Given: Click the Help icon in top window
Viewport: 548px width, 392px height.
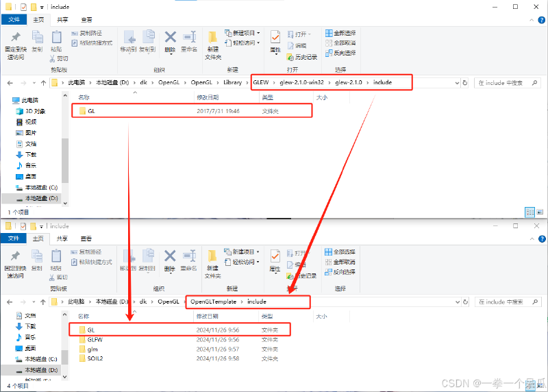Looking at the screenshot, I should tap(541, 21).
